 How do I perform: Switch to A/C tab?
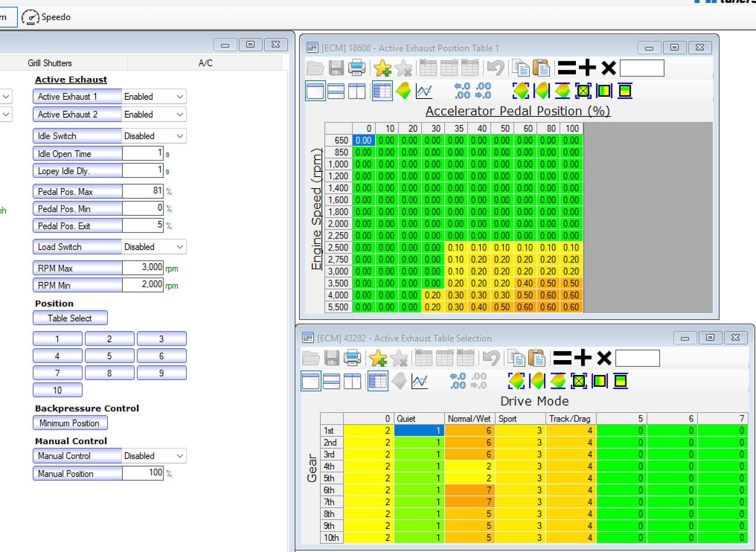tap(205, 63)
